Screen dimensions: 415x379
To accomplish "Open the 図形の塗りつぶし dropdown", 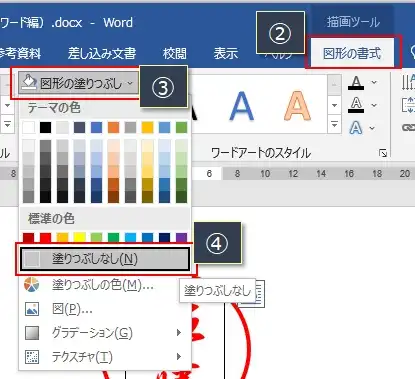I will point(78,83).
